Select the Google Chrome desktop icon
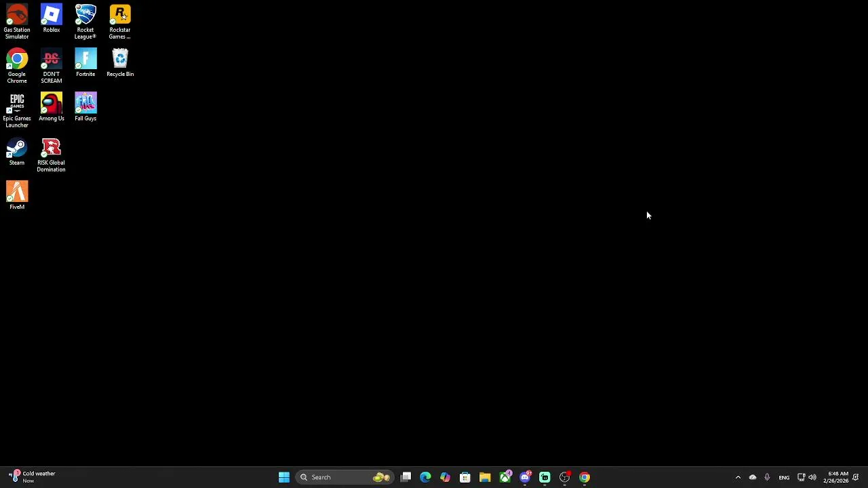The width and height of the screenshot is (868, 488). pyautogui.click(x=17, y=66)
